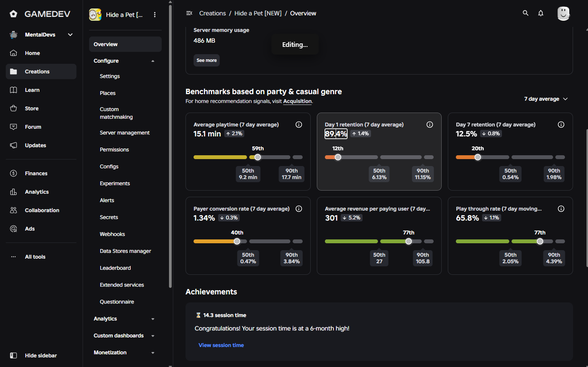Follow the Acquisition link

coord(297,101)
